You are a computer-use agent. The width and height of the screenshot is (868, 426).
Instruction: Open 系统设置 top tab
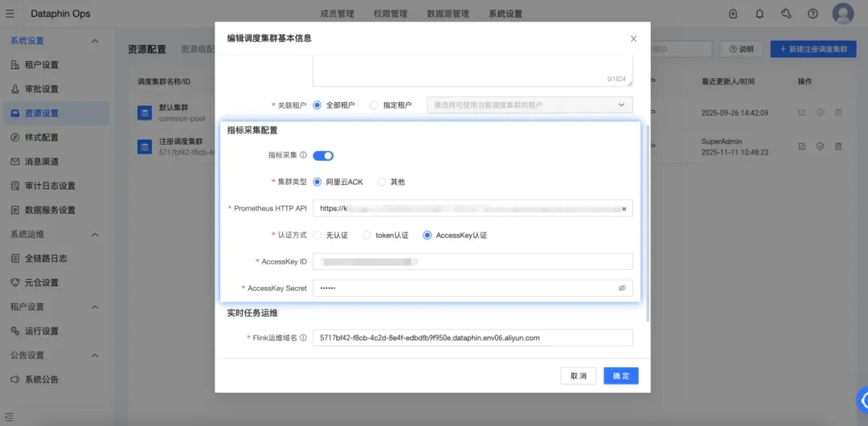506,14
